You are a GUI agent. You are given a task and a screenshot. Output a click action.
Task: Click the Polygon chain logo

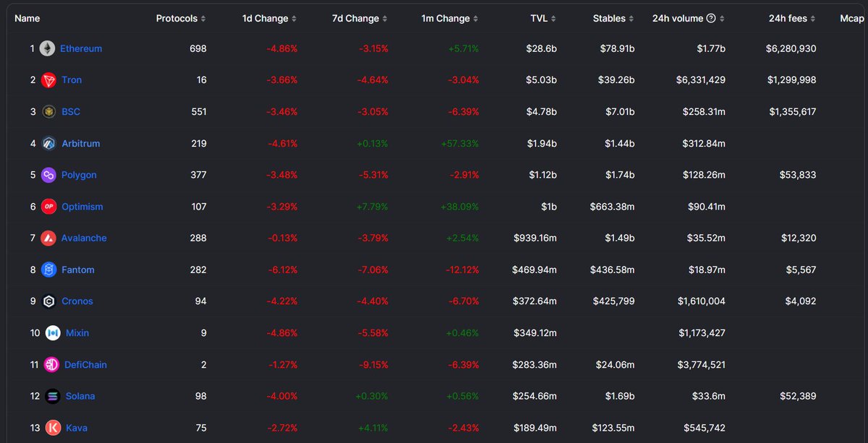tap(48, 175)
